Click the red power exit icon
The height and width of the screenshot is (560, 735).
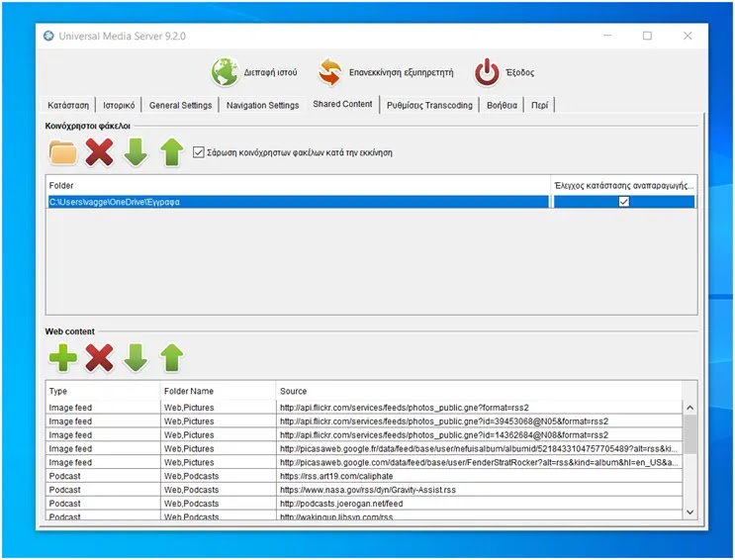pos(487,72)
